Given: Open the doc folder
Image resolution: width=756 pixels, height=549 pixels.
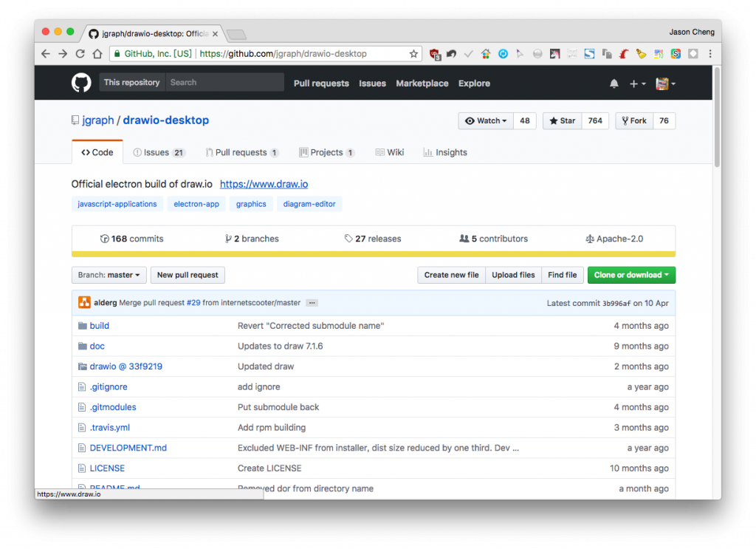Looking at the screenshot, I should 97,346.
